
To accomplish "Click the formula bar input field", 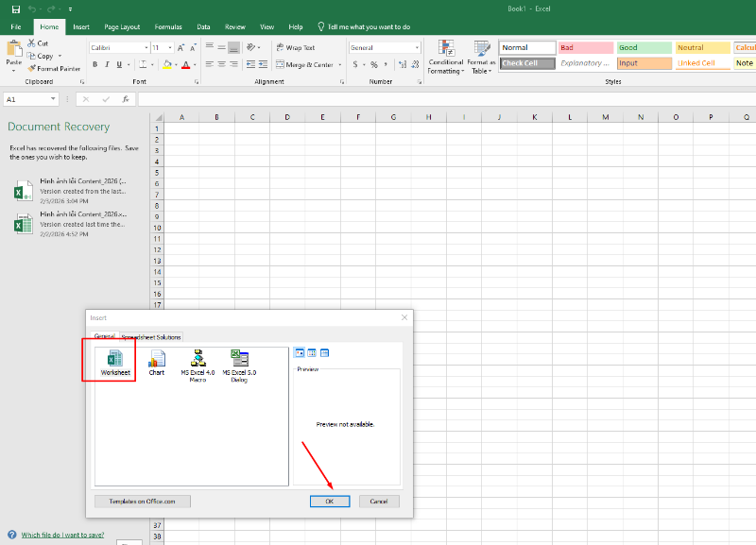I will pyautogui.click(x=447, y=99).
